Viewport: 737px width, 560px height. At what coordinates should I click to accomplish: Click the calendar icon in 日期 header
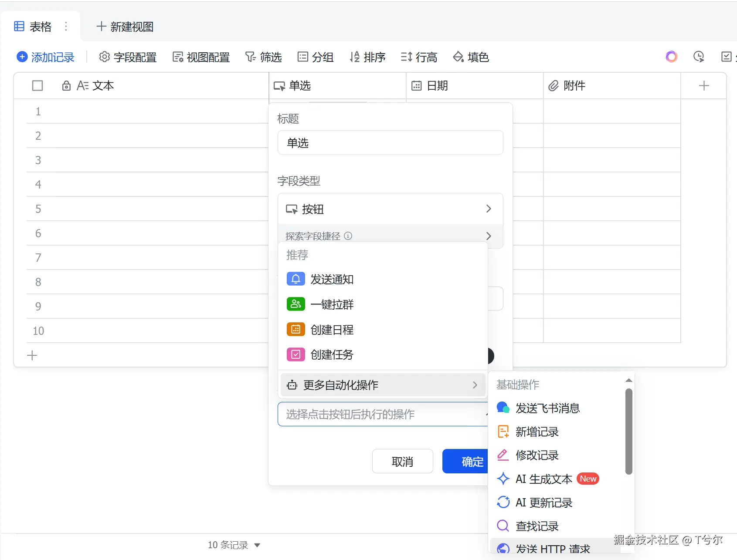(x=417, y=86)
